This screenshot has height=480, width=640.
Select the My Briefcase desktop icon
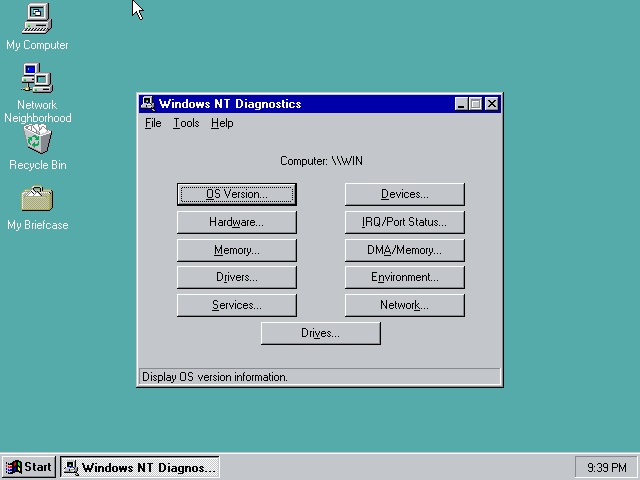click(x=37, y=199)
